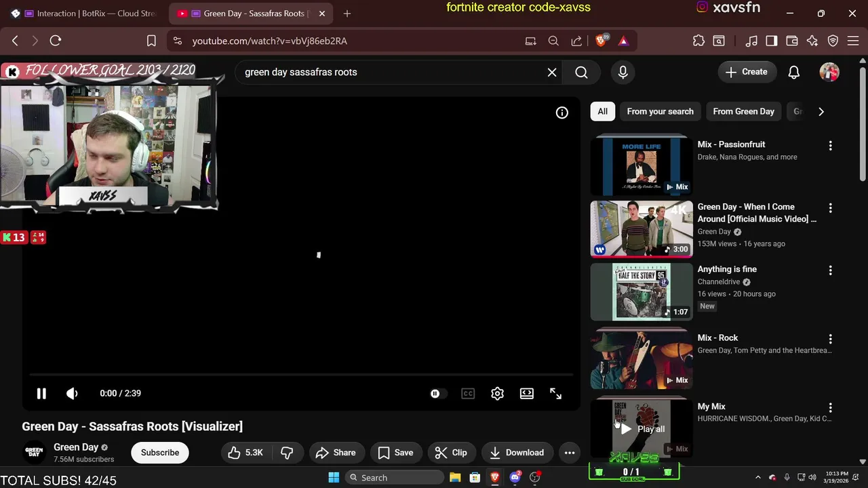This screenshot has height=488, width=868.
Task: Open the Brave playlist music note icon
Action: 751,41
